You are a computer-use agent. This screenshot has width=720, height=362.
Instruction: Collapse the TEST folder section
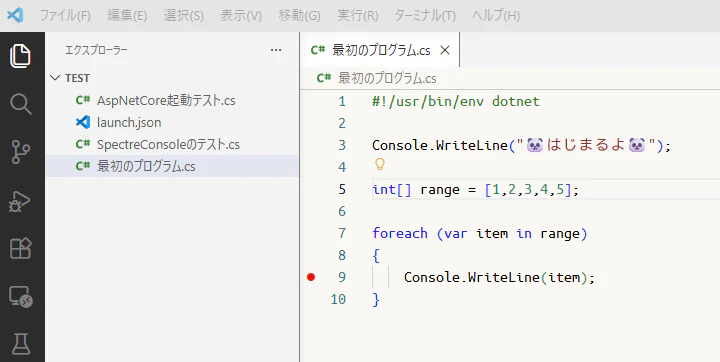pos(56,78)
